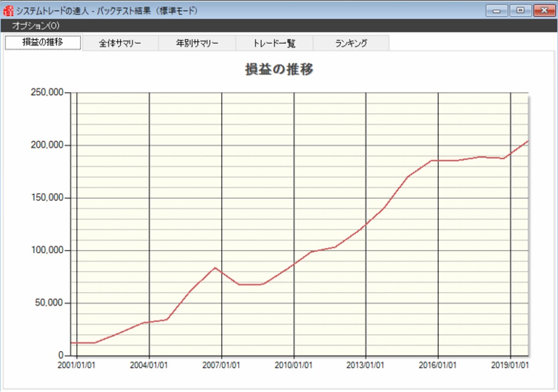Viewport: 558px width, 392px height.
Task: Open the ランキング tab
Action: (x=352, y=43)
